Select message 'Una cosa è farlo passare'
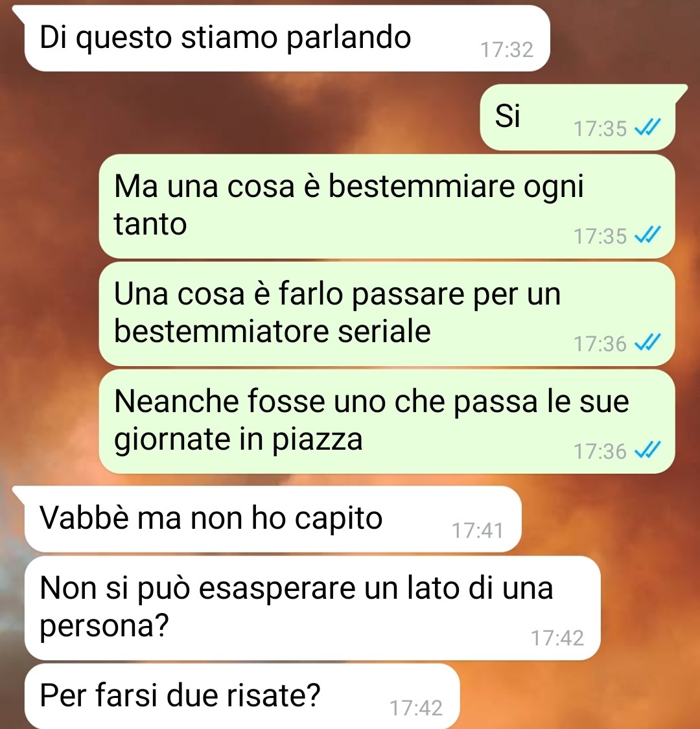This screenshot has height=729, width=700. tap(387, 314)
